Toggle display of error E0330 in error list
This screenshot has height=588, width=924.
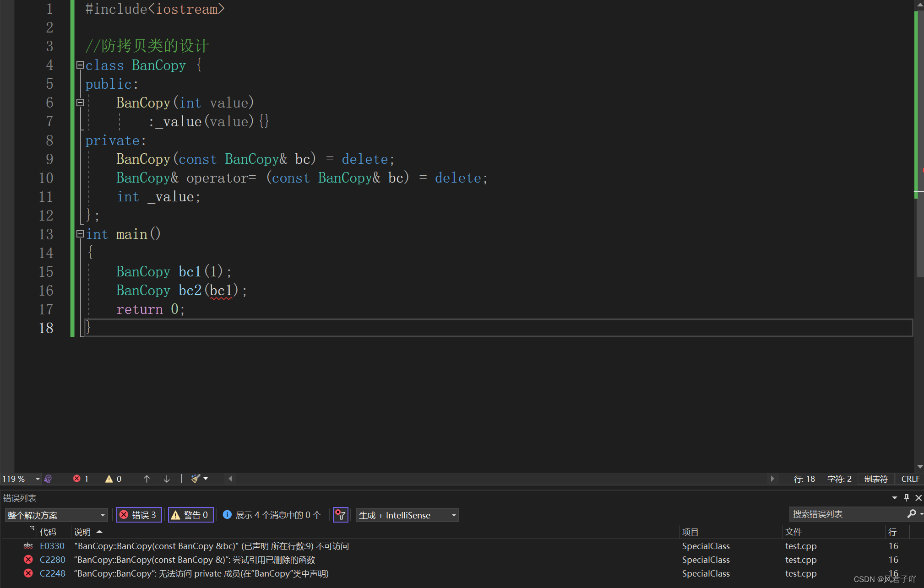(27, 545)
